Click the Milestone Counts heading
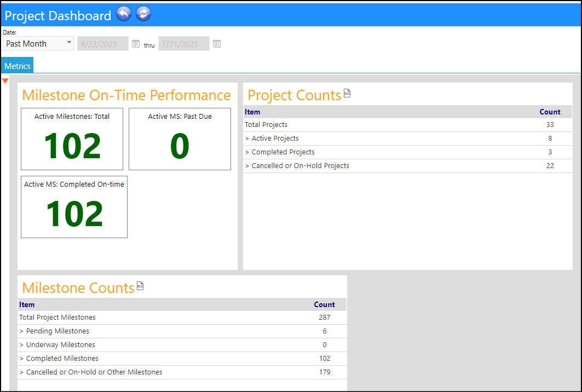 78,287
